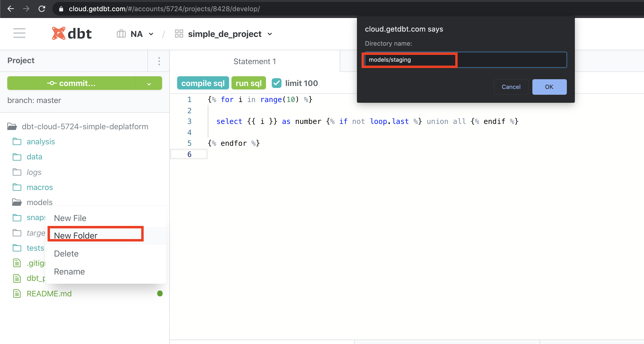Screen dimensions: 644x344
Task: Expand the macros folder
Action: click(40, 187)
